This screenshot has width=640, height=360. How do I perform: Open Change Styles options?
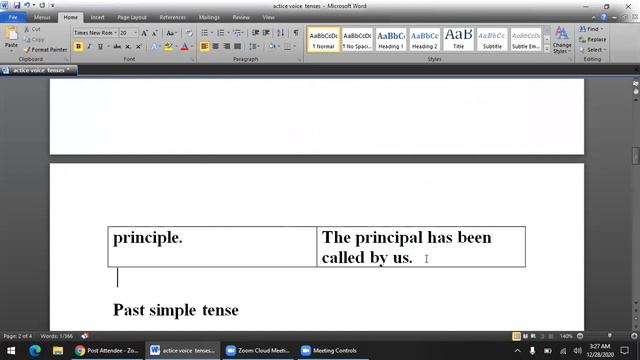click(562, 40)
